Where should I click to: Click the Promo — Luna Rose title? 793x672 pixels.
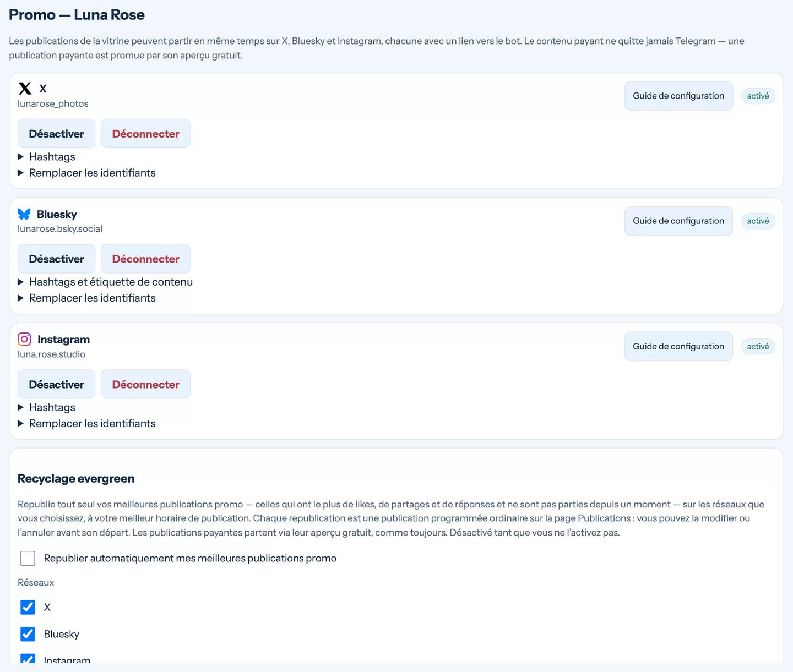click(x=77, y=15)
